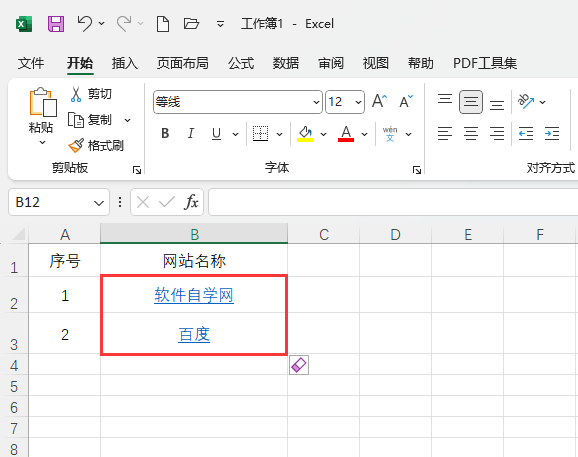Switch to the 开始 ribbon tab
The height and width of the screenshot is (457, 578).
pos(80,63)
